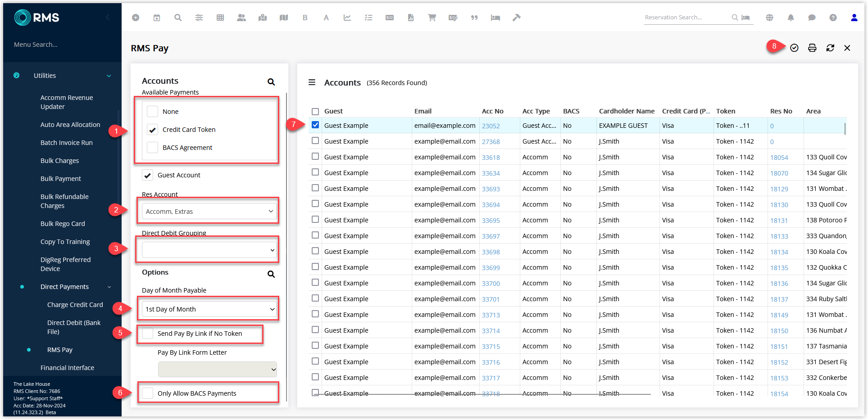Open the Res Account dropdown
The height and width of the screenshot is (420, 868).
[209, 211]
